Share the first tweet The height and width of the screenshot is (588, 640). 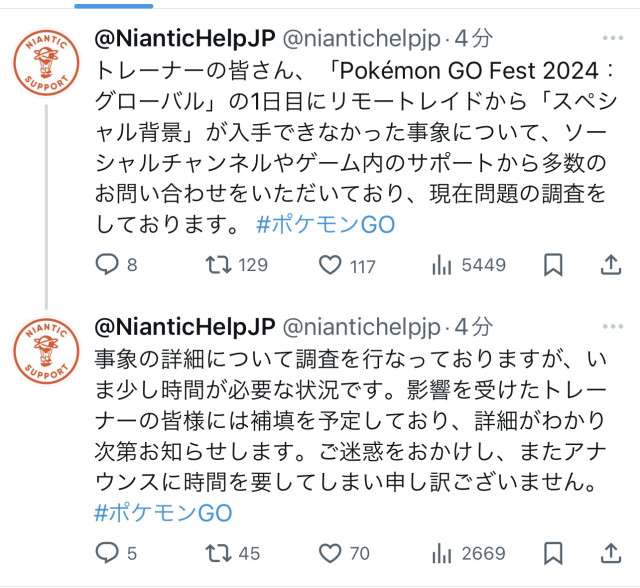(610, 265)
